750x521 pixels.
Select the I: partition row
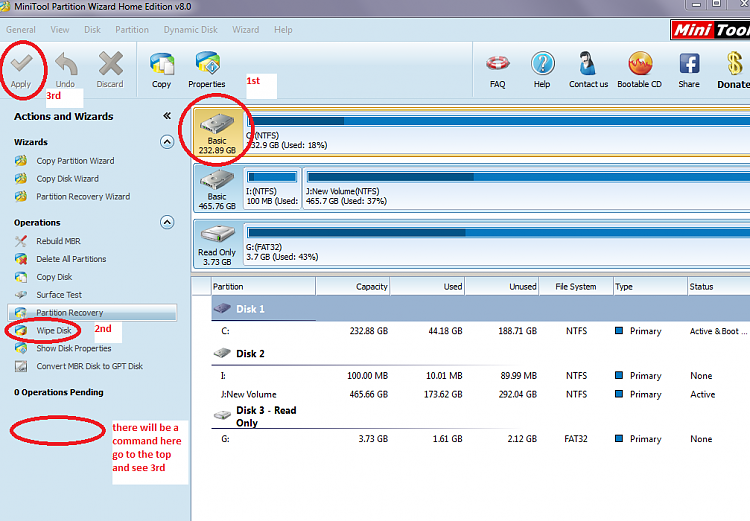(481, 376)
